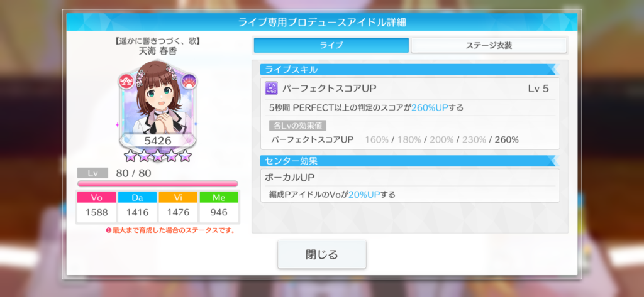Click the Vi stat 1476 box

pos(178,207)
